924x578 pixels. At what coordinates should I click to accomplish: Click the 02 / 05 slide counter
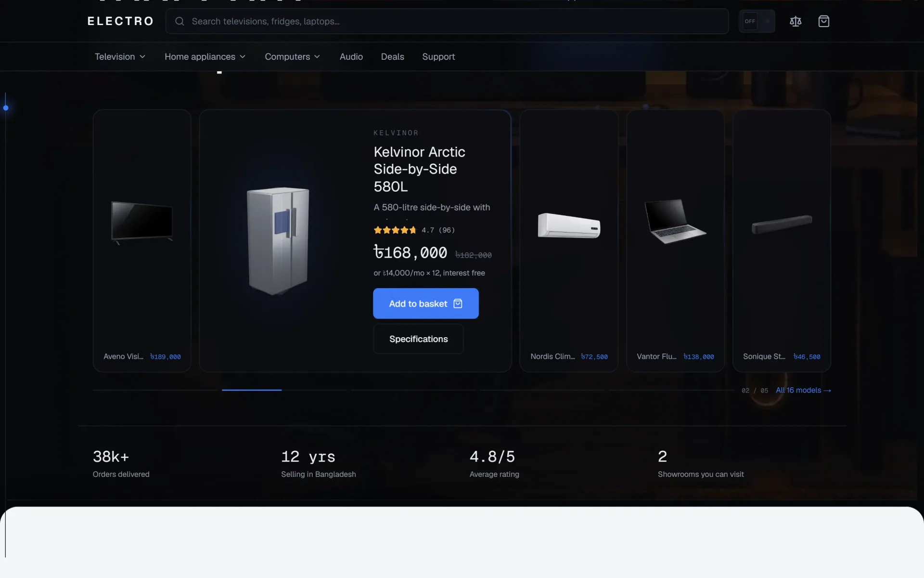click(x=755, y=391)
